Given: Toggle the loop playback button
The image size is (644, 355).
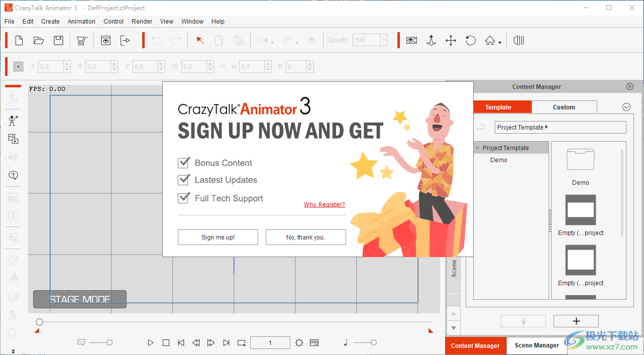Looking at the screenshot, I should click(x=242, y=343).
